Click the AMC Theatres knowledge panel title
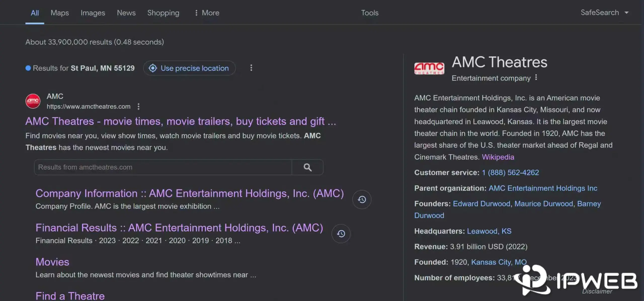 (499, 62)
